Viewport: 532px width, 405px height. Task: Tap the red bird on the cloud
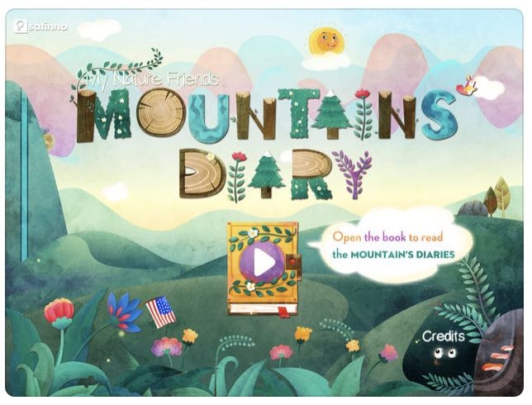click(467, 86)
